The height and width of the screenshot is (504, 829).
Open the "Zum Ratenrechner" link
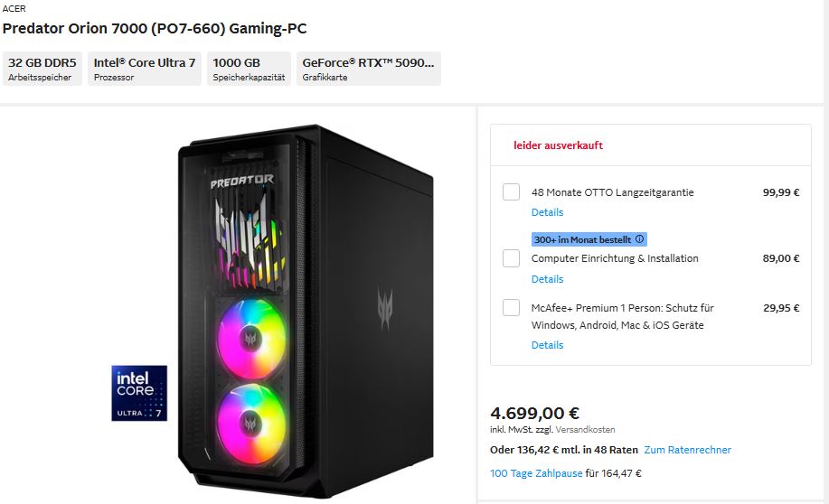tap(687, 450)
